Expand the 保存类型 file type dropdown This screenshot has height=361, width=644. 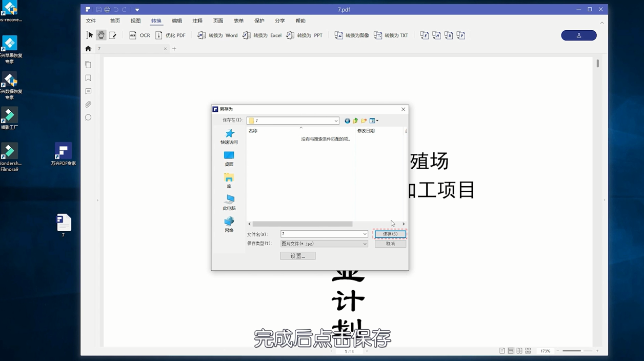[x=366, y=244]
